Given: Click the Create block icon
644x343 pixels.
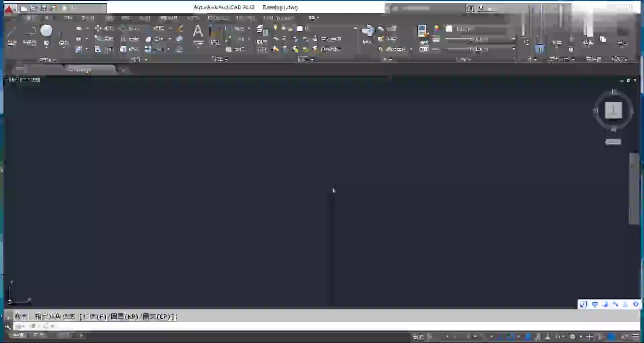Looking at the screenshot, I should [388, 29].
